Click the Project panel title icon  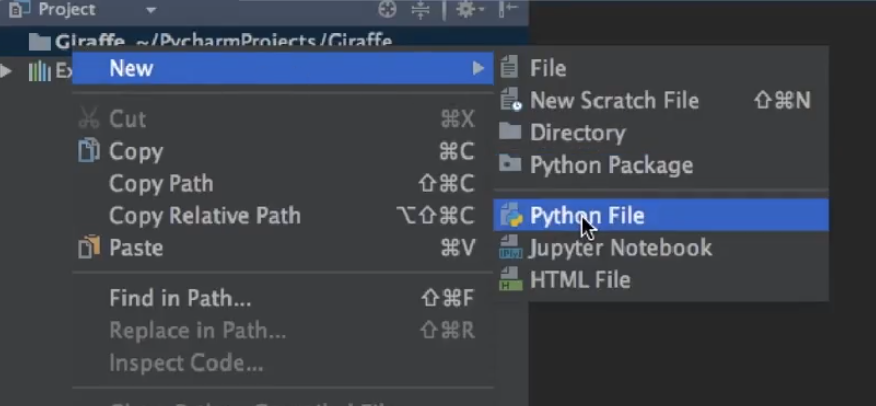[x=18, y=9]
